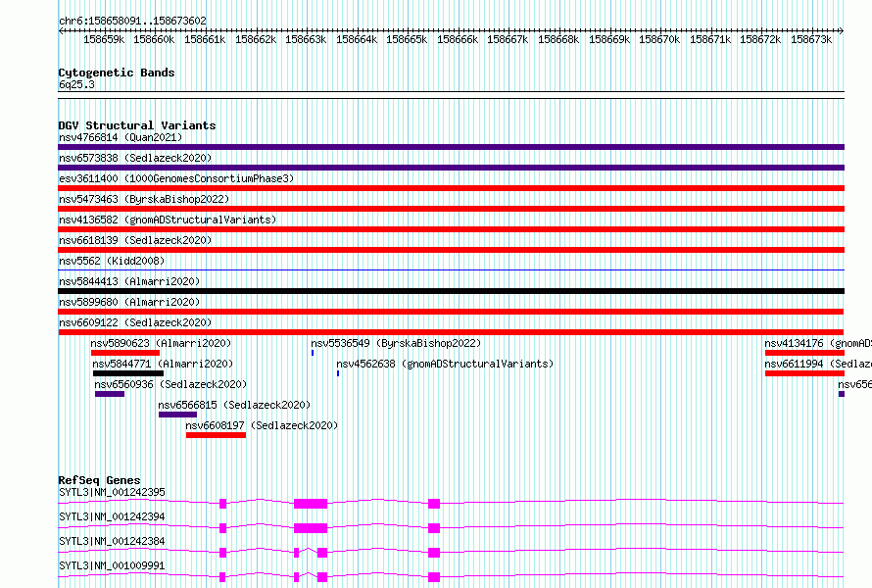Screen dimensions: 872x588
Task: Click the 158659k ruler tick label
Action: 104,39
